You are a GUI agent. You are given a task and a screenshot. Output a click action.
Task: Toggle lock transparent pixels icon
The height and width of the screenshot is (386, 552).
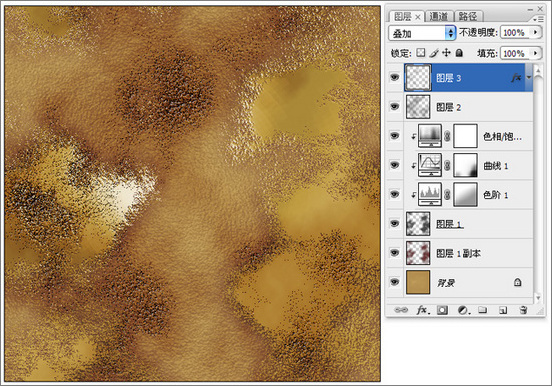(x=421, y=53)
